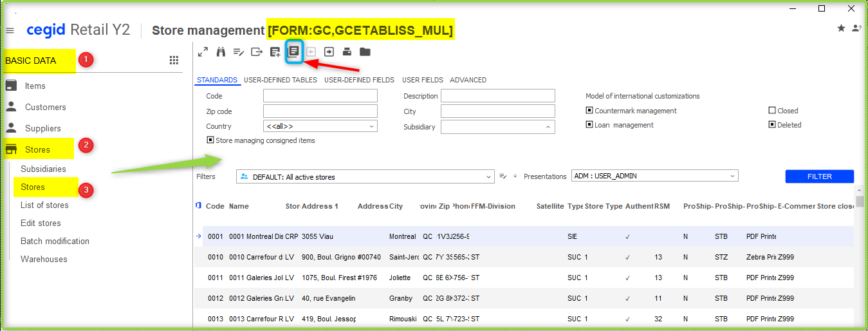868x331 pixels.
Task: Sort by the RSM column header
Action: [x=662, y=206]
